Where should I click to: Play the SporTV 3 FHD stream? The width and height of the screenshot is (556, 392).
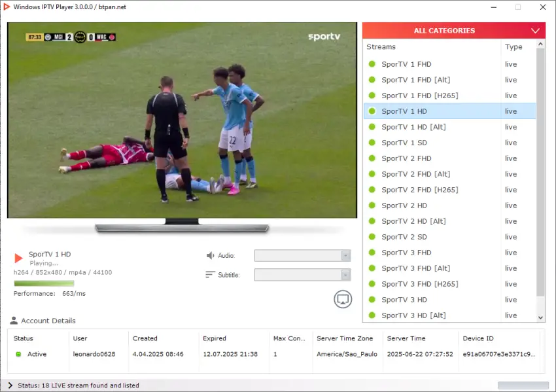point(449,253)
